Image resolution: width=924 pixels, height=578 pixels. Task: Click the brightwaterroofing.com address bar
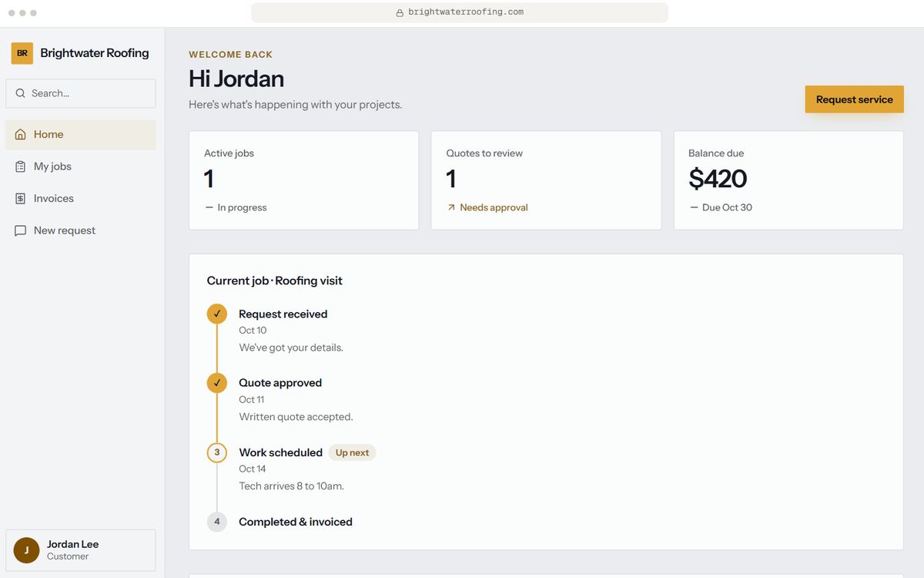(460, 12)
